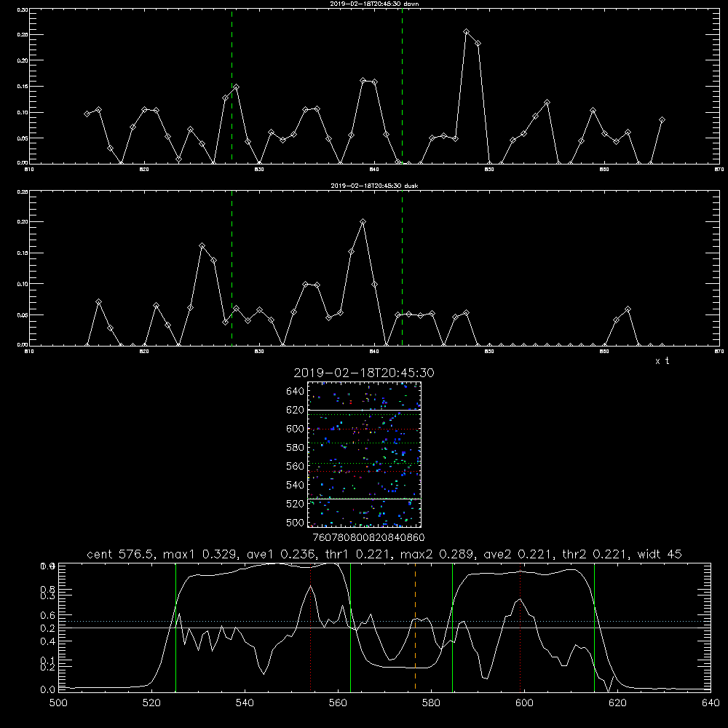This screenshot has height=728, width=728.
Task: Click the dawn plot's green dashed line near 828
Action: [232, 86]
